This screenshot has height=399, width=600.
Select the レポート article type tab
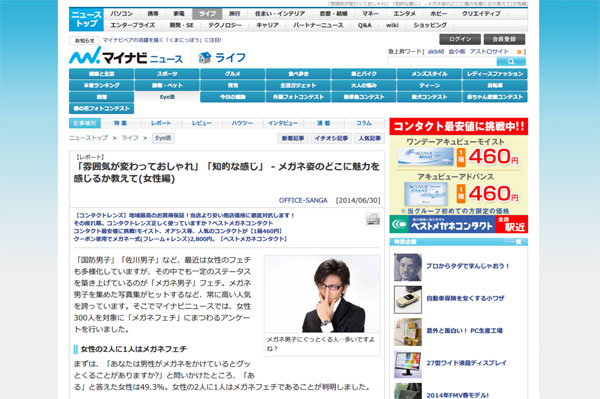point(161,123)
